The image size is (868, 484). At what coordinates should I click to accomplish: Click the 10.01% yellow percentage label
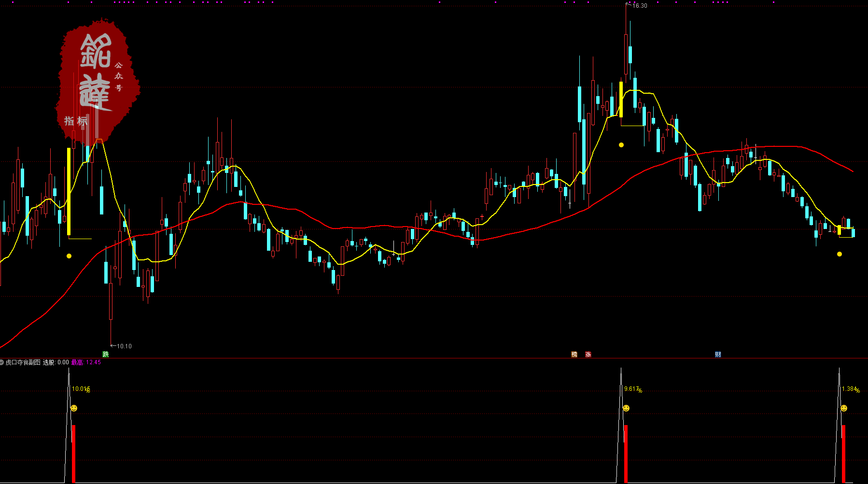[x=81, y=389]
